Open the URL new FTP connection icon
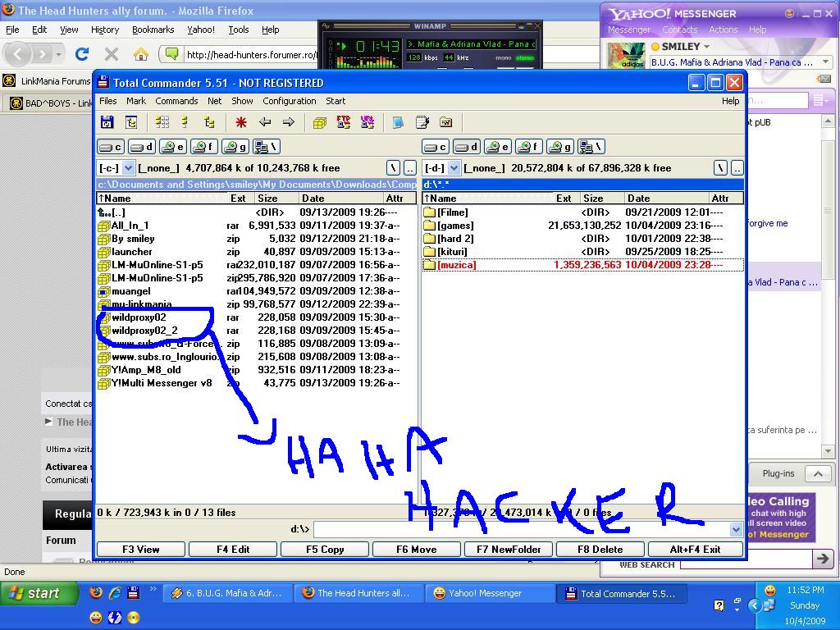The width and height of the screenshot is (840, 630). click(367, 123)
